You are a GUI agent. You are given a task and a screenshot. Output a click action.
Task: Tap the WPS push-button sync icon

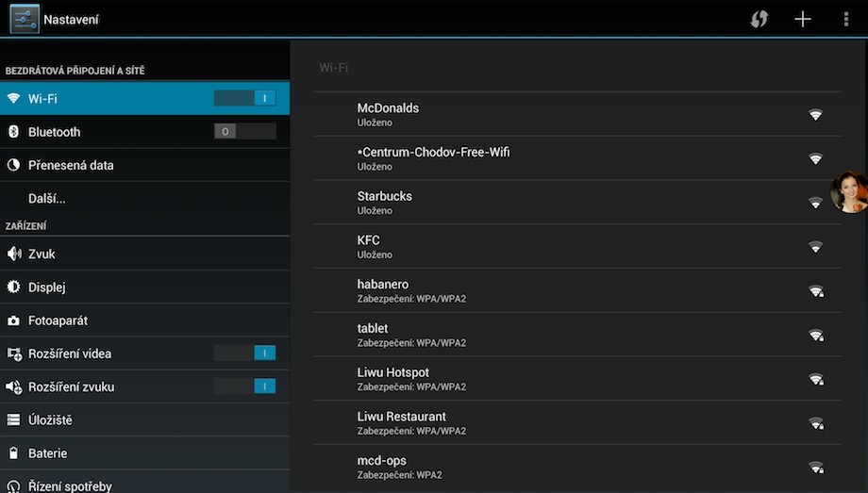point(759,20)
